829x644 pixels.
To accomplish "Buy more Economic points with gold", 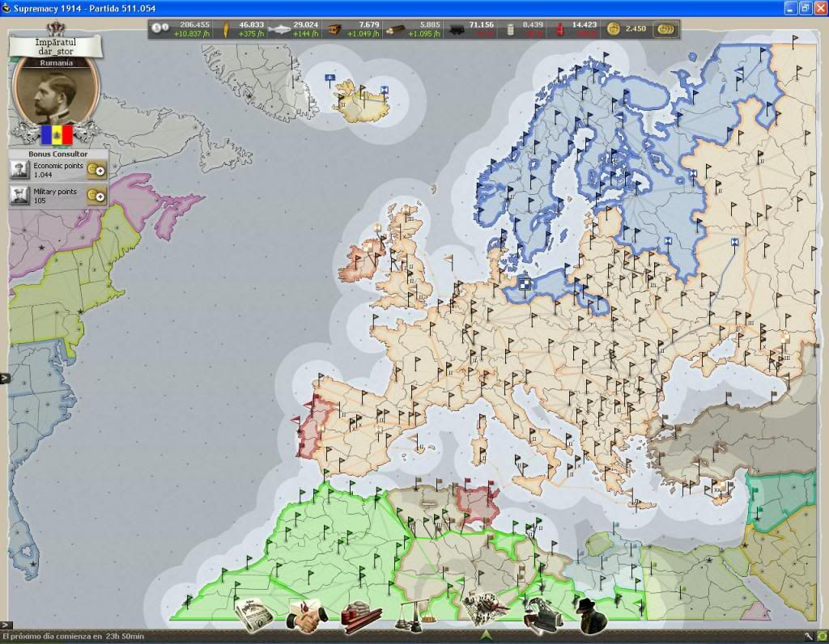I will (x=96, y=170).
